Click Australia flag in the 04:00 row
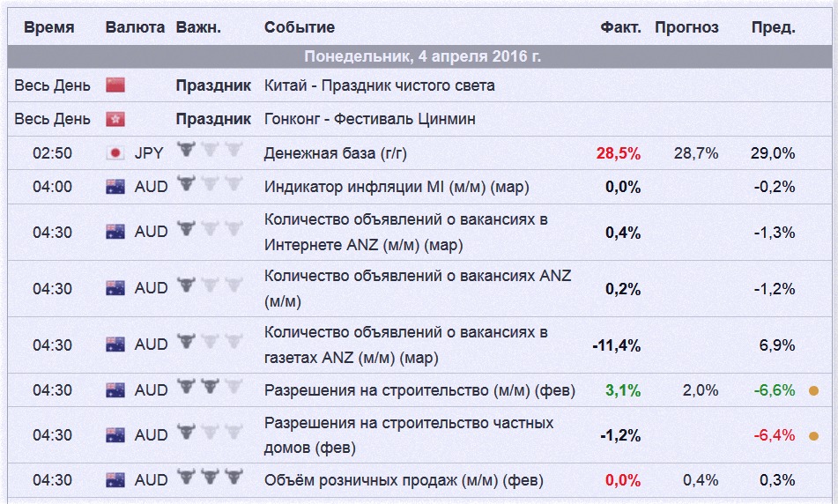The image size is (838, 504). [115, 187]
